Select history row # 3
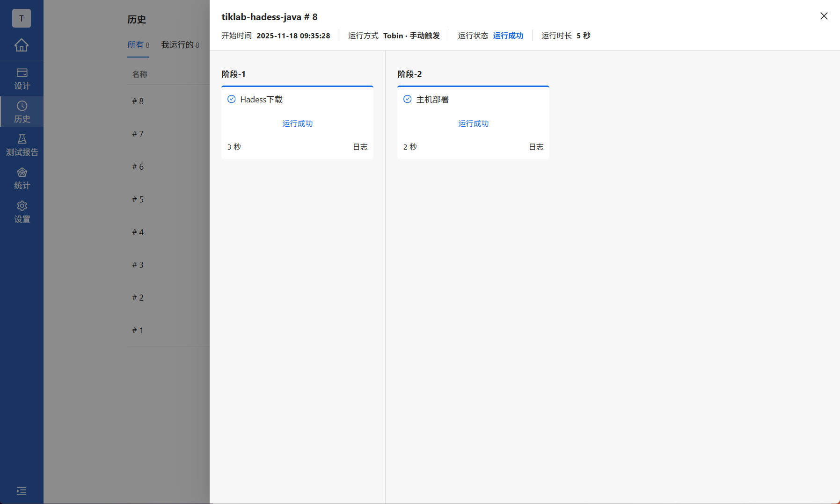The width and height of the screenshot is (840, 504). pyautogui.click(x=138, y=265)
